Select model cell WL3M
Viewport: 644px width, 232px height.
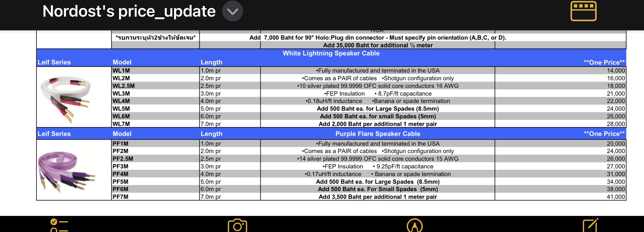pyautogui.click(x=155, y=94)
